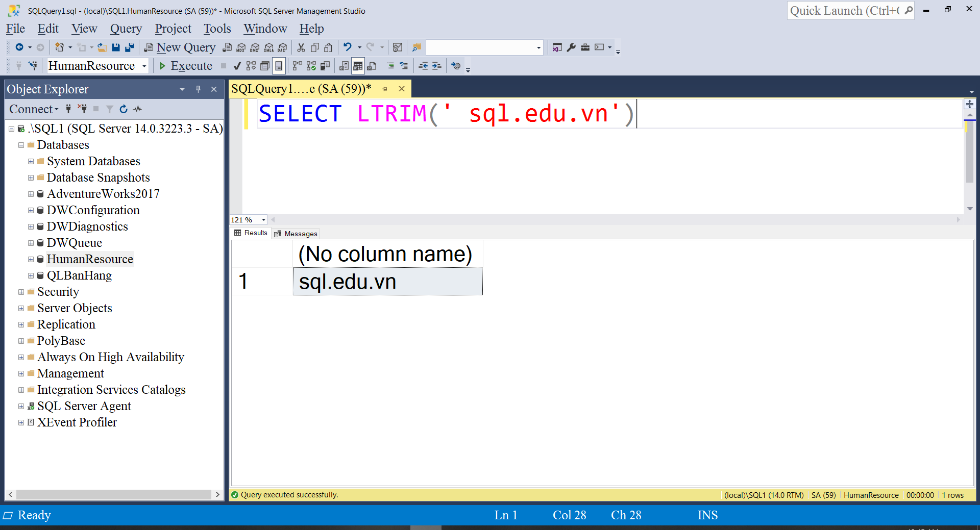Expand the Security folder node
Image resolution: width=980 pixels, height=530 pixels.
[21, 292]
